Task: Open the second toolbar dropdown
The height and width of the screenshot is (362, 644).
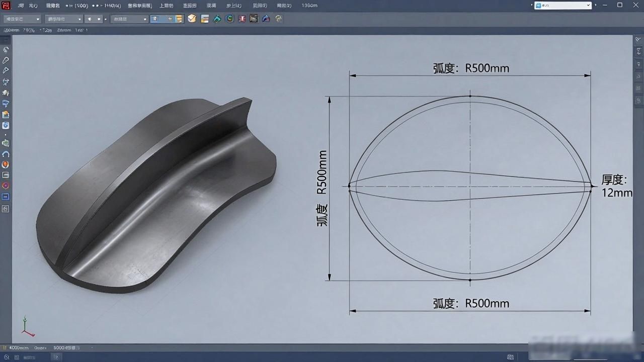Action: pyautogui.click(x=63, y=19)
